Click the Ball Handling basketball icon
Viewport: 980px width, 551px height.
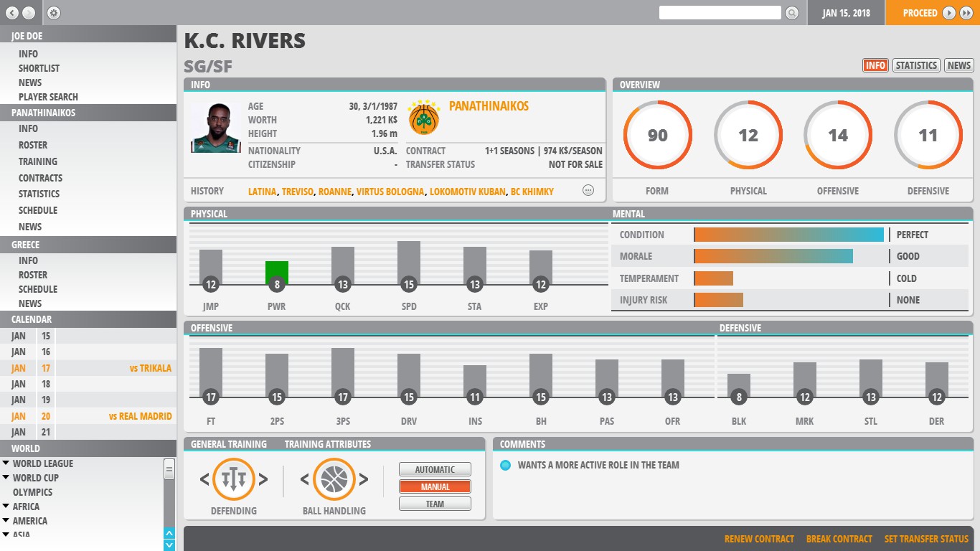334,479
